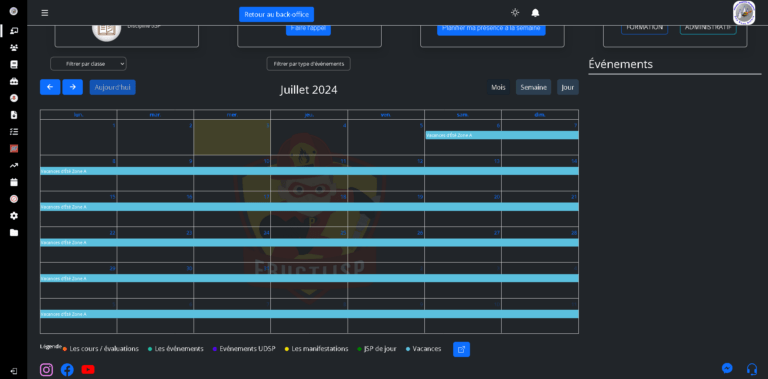
Task: Open the headset support icon
Action: pos(752,368)
